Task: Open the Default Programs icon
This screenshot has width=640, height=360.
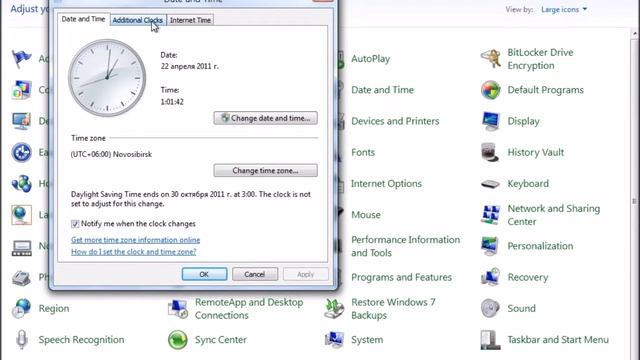Action: (x=491, y=90)
